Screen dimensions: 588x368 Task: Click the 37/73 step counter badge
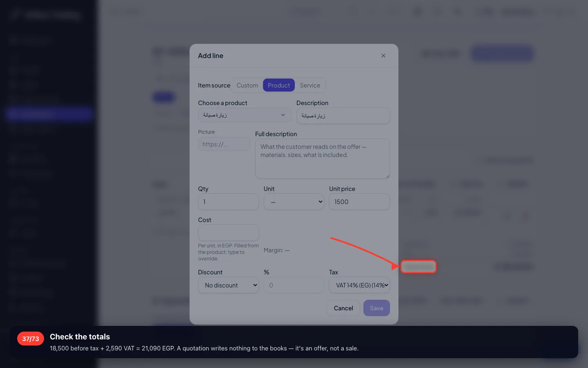(31, 339)
